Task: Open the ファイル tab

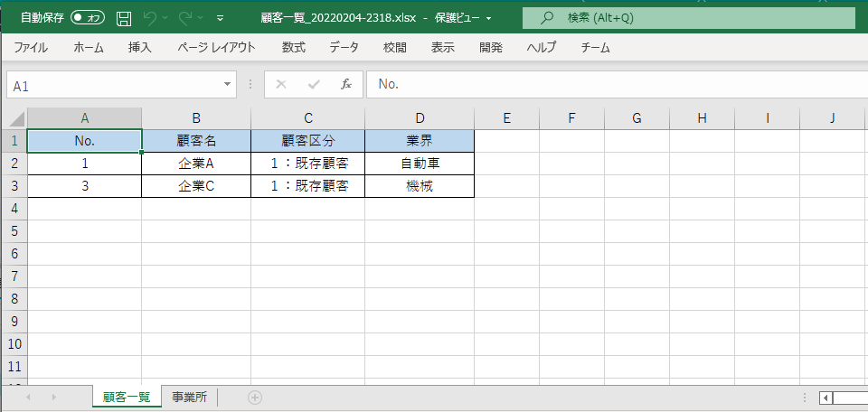Action: click(x=31, y=48)
